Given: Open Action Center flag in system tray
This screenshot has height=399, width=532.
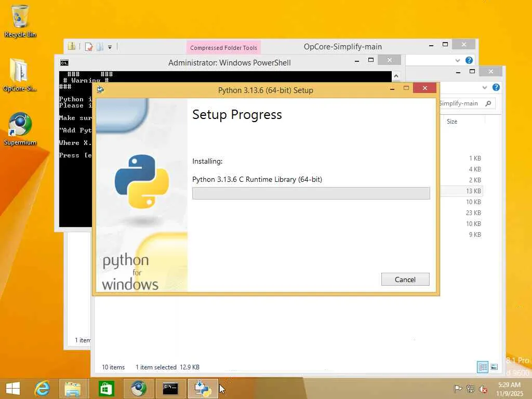Looking at the screenshot, I should coord(458,389).
